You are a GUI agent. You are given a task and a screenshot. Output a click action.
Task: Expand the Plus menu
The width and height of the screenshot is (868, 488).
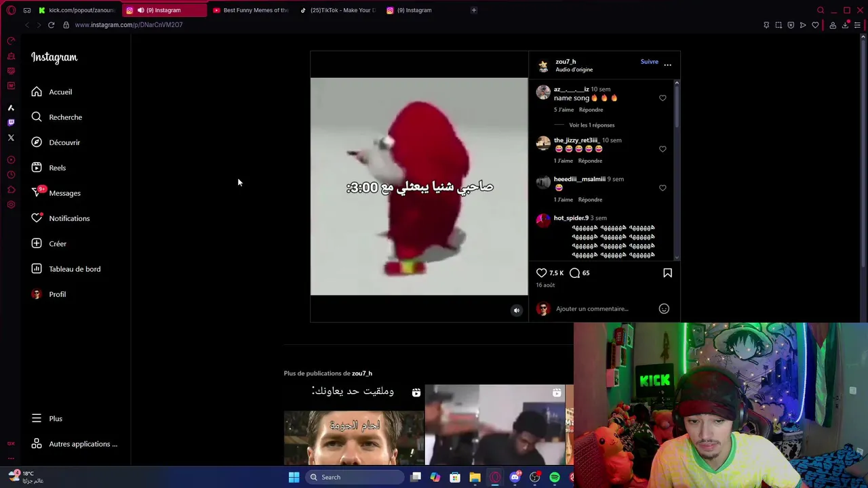(47, 418)
